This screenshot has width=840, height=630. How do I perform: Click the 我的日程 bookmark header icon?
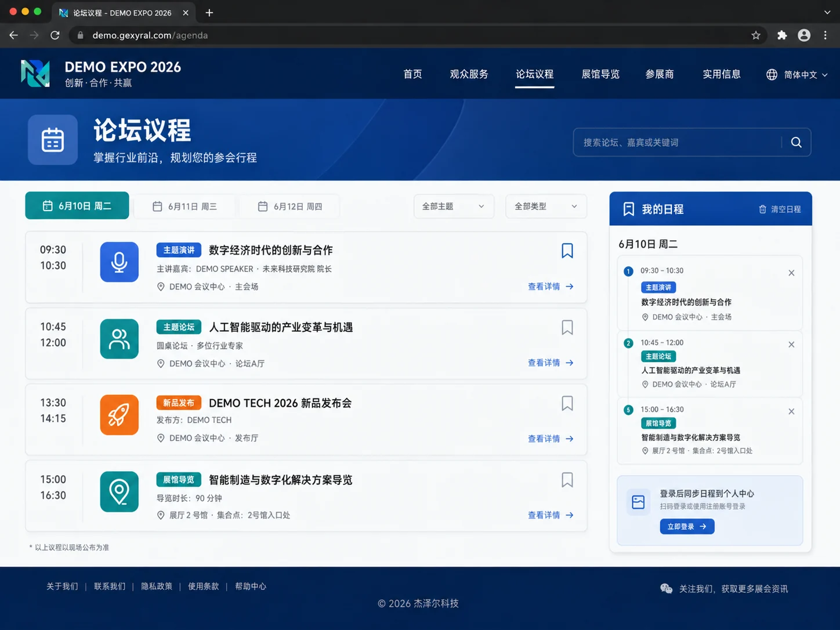click(x=628, y=209)
